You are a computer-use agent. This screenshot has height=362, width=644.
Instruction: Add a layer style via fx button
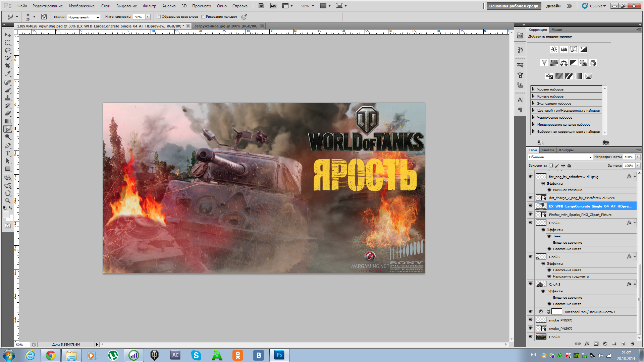587,344
